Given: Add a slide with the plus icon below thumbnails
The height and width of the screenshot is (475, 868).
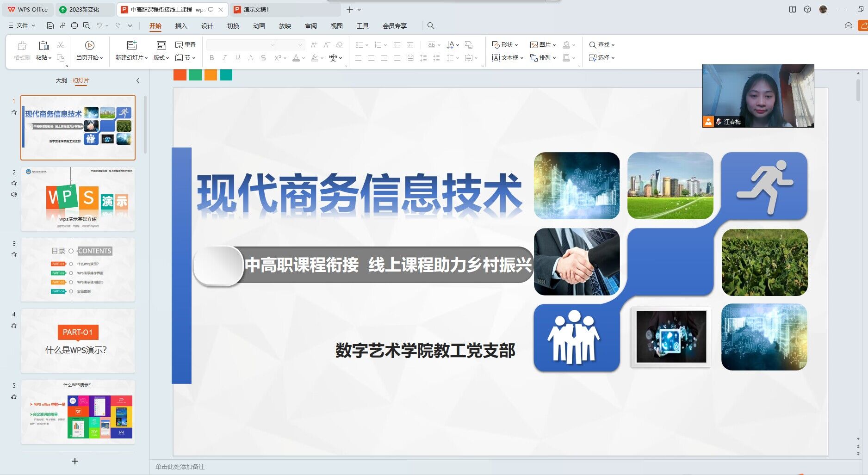Looking at the screenshot, I should click(x=75, y=461).
